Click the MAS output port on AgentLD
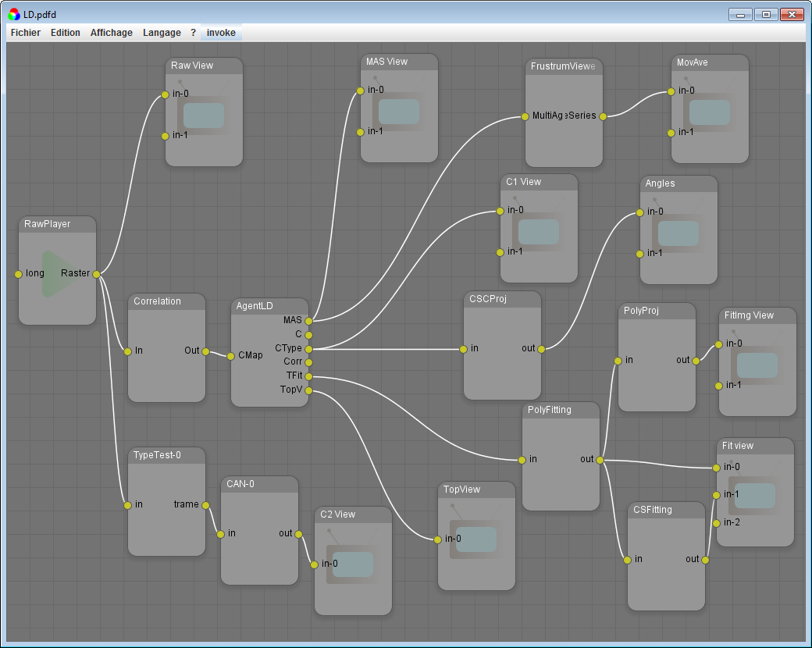Image resolution: width=812 pixels, height=648 pixels. click(308, 320)
